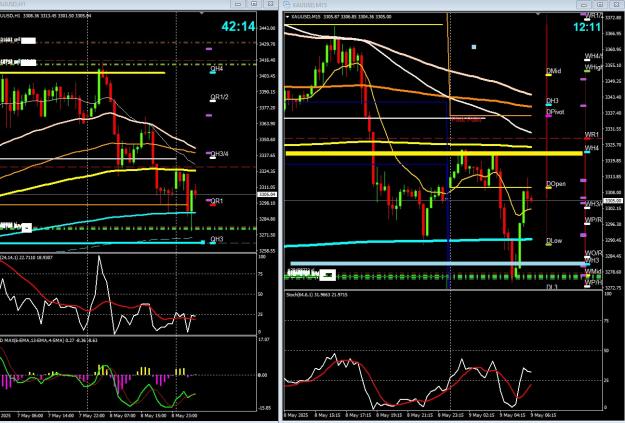This screenshot has height=423, width=625.
Task: Select the small light-blue square object in M15 chart
Action: 474,47
